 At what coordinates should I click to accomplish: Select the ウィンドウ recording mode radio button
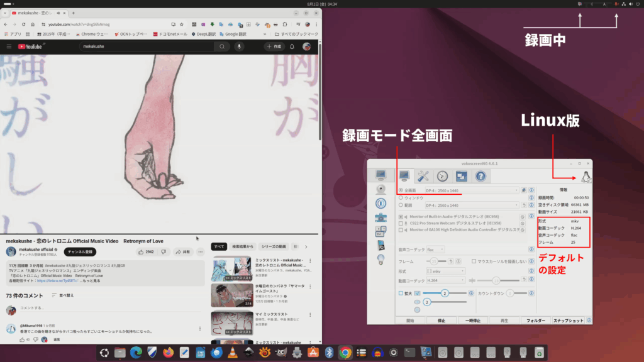pyautogui.click(x=401, y=197)
